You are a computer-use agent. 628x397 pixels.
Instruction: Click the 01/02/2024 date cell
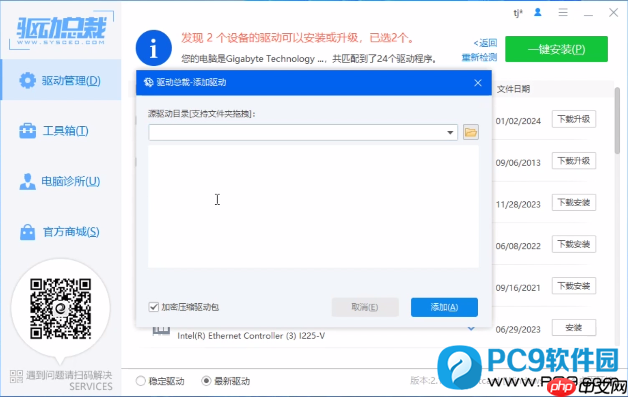tap(518, 121)
